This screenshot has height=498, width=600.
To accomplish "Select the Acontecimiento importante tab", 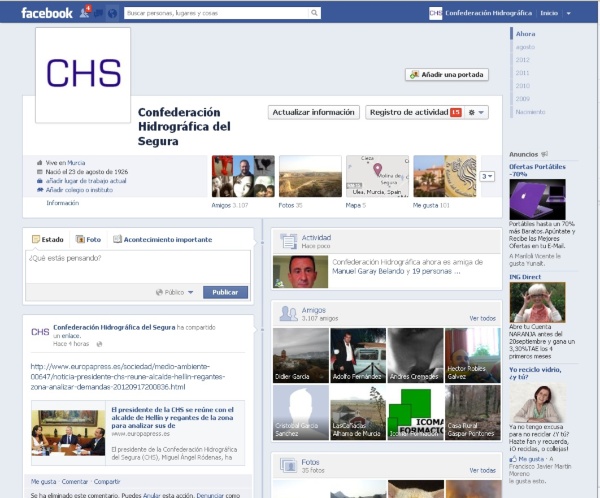I will pos(163,239).
